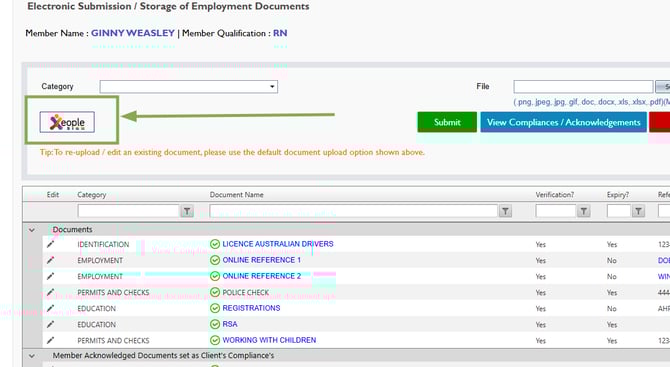Click verified checkmark beside REGISTRATIONS
This screenshot has height=367, width=670.
215,308
